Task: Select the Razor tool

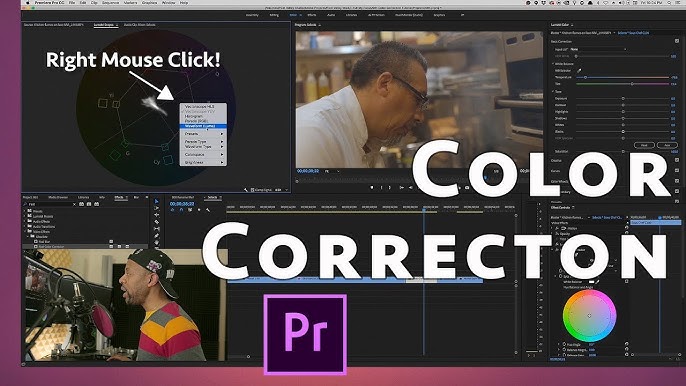Action: tap(157, 222)
